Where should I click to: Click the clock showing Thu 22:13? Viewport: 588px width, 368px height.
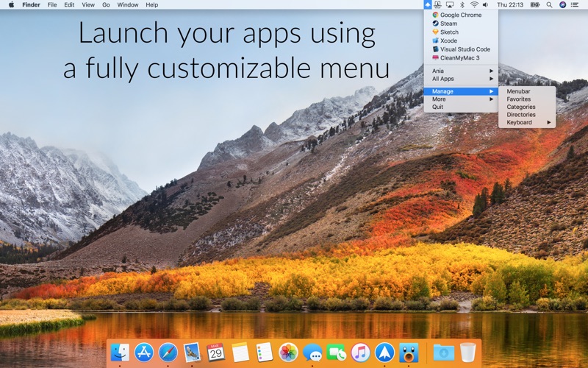(510, 4)
